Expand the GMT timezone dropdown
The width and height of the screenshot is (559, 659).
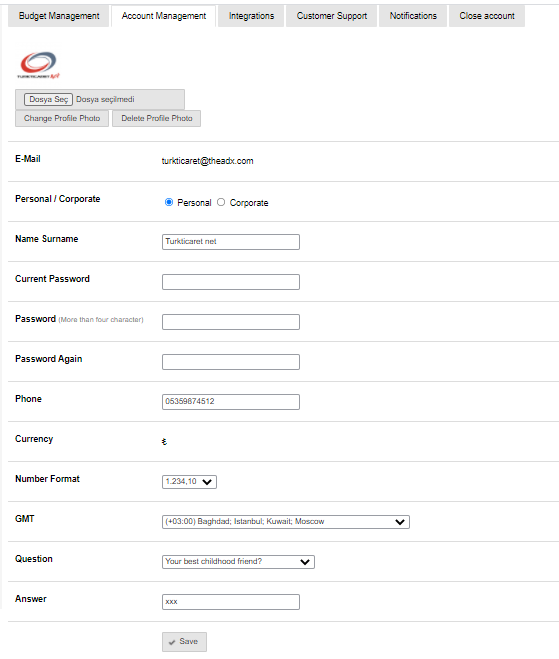[x=285, y=522]
